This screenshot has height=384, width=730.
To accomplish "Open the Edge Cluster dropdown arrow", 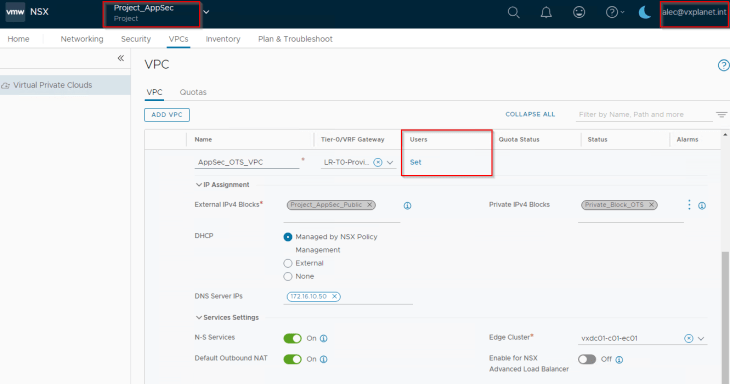I will [701, 338].
